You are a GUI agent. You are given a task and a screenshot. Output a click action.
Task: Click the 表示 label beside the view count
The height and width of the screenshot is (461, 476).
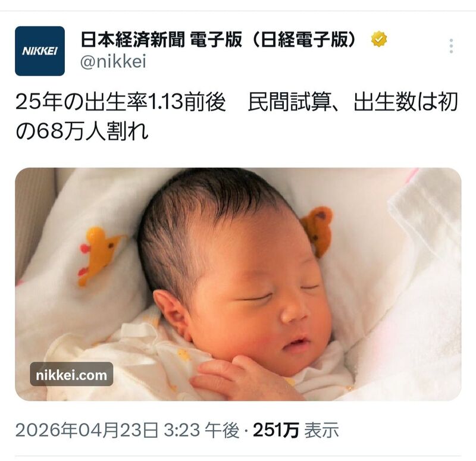point(321,430)
